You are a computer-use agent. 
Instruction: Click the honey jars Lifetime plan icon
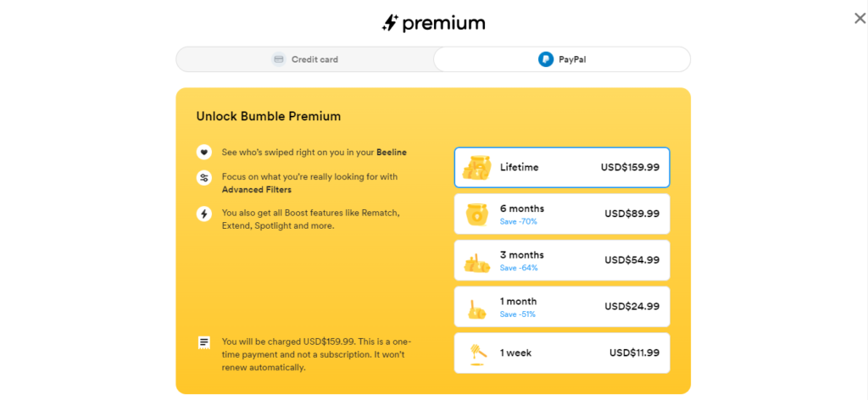(x=477, y=167)
